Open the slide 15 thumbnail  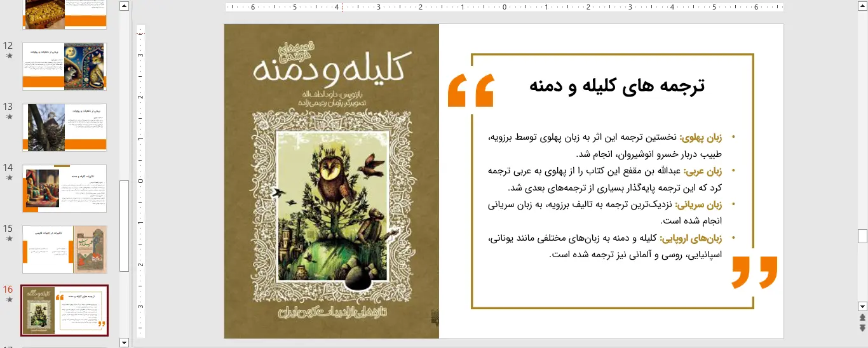65,250
